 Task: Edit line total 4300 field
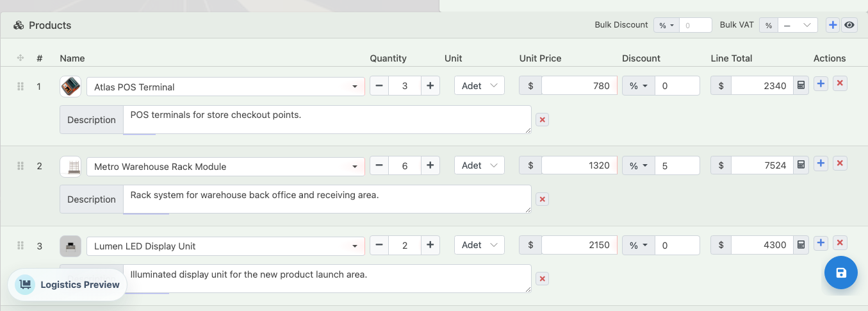point(762,245)
